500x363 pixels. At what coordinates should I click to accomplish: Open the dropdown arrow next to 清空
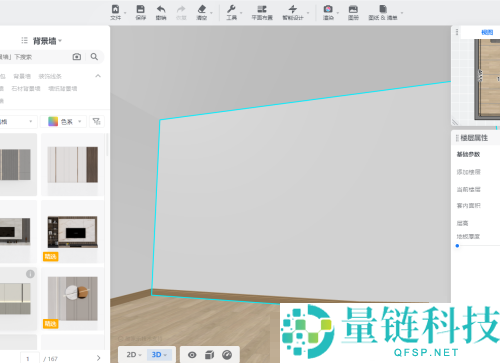point(211,13)
